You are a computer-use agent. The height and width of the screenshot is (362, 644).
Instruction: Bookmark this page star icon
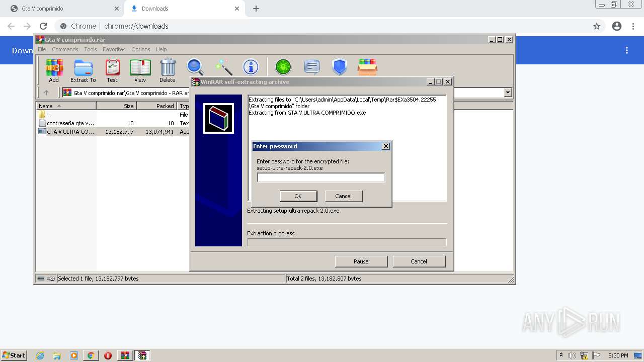pyautogui.click(x=597, y=26)
